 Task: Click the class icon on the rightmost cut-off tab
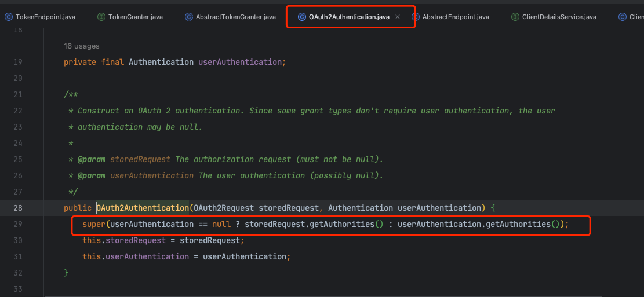click(x=623, y=17)
